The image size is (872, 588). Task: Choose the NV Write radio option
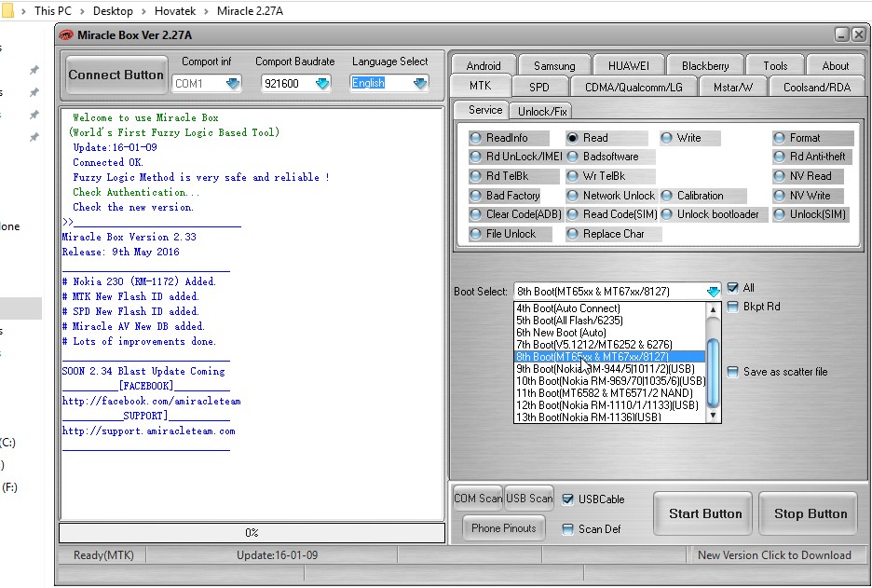click(808, 196)
